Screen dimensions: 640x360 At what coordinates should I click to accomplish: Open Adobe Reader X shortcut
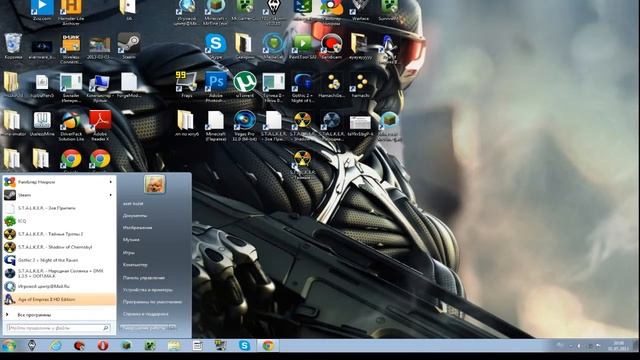(100, 125)
